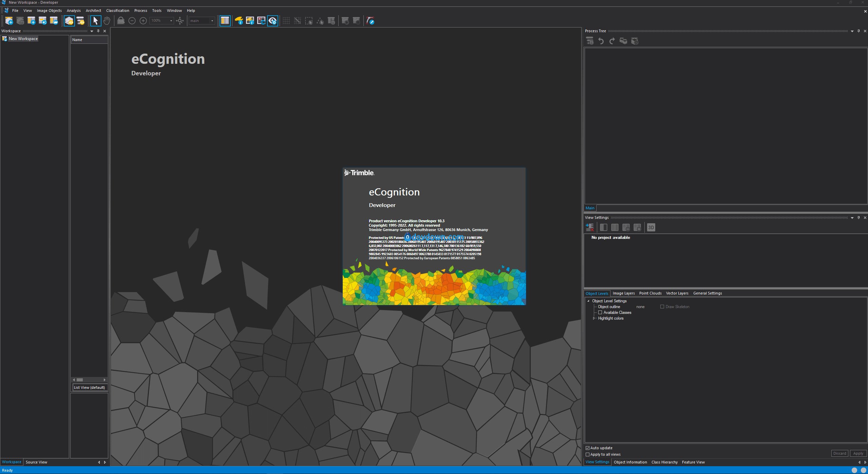Screen dimensions: 868x474
Task: Click the grid view toolbar icon
Action: pos(286,21)
